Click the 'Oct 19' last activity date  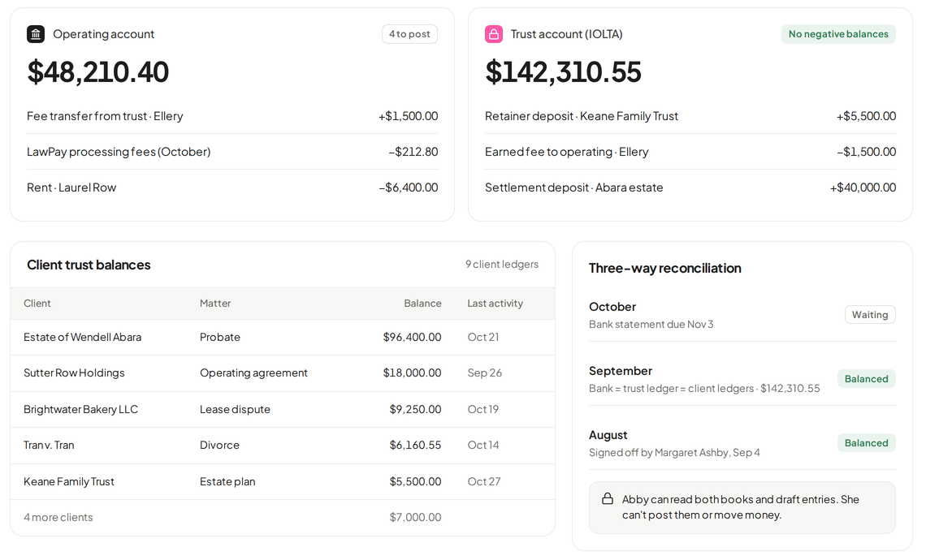[483, 410]
